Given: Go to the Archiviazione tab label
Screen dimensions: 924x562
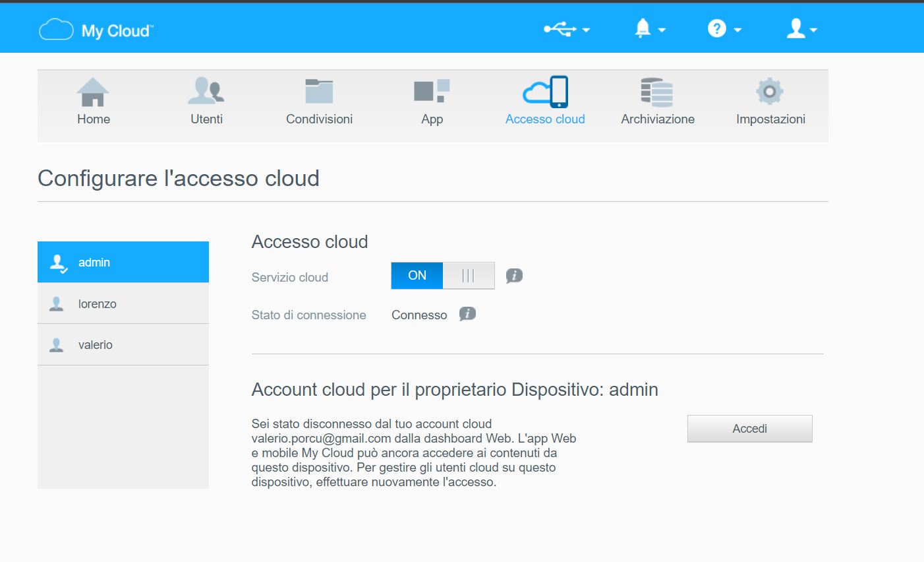Looking at the screenshot, I should (x=658, y=119).
